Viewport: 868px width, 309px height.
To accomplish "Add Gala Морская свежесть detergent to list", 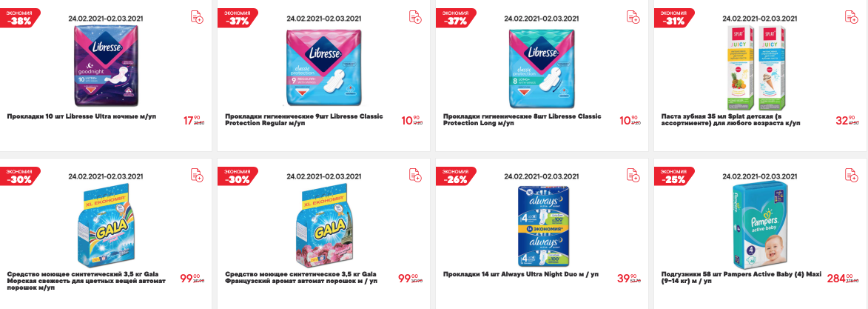I will pos(197,175).
